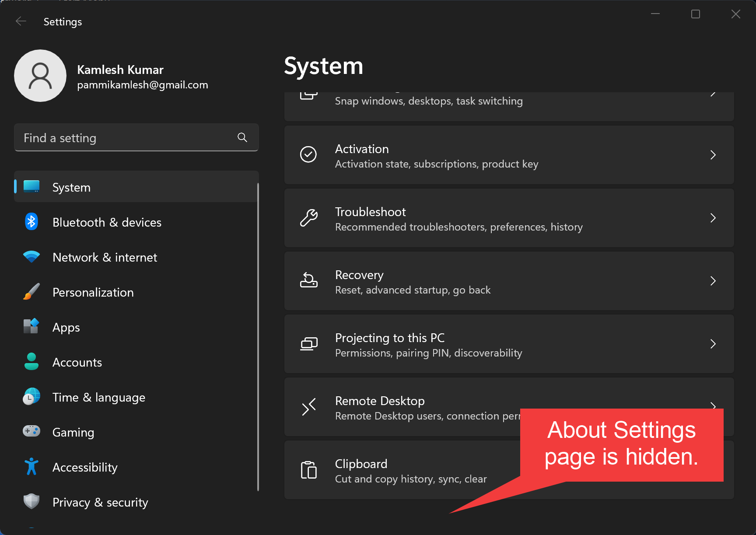Viewport: 756px width, 535px height.
Task: Click the Recovery drive icon
Action: click(x=308, y=280)
